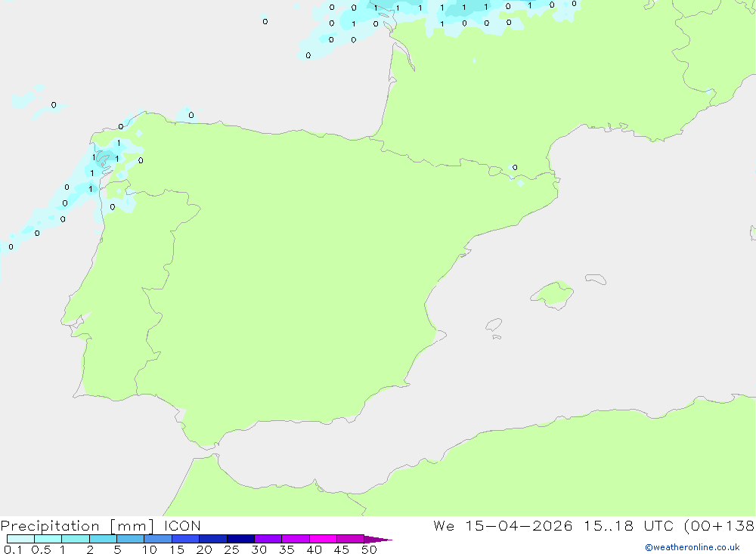Viewport: 756px width, 554px height.
Task: Click the 0.1–0.5 mm legend color swatch
Action: coord(20,539)
